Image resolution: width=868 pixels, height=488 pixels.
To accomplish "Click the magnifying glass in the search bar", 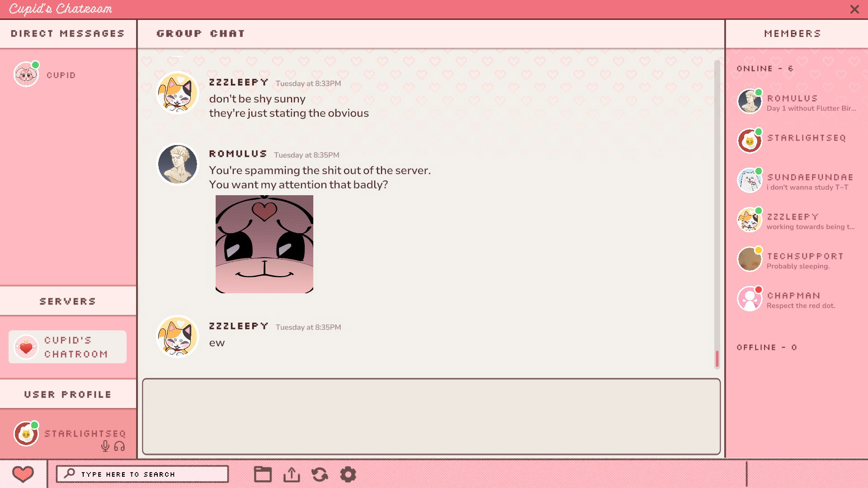I will pos(70,474).
